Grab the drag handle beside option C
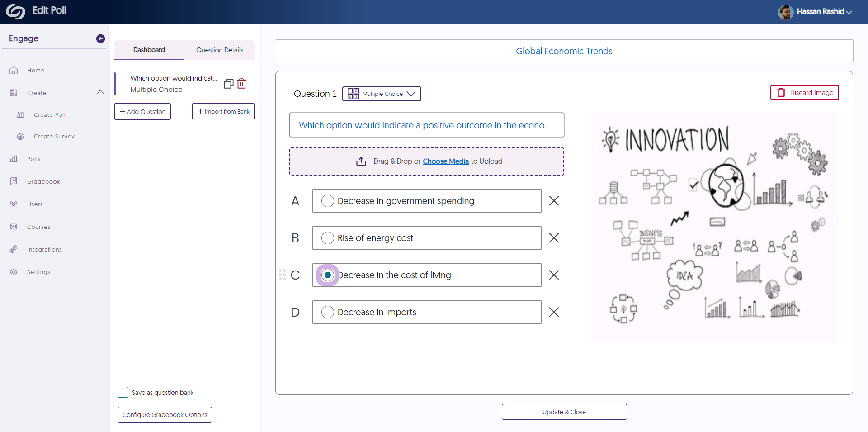Screen dimensions: 868x432 pyautogui.click(x=283, y=275)
